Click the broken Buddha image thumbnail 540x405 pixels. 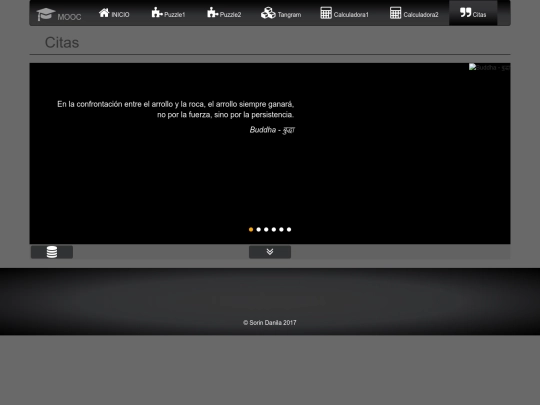(x=489, y=68)
